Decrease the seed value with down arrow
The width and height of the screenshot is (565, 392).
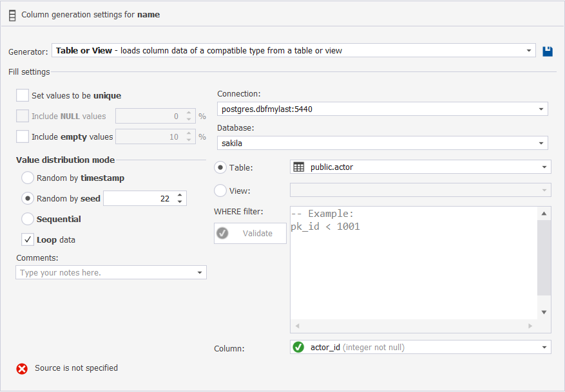tap(180, 202)
